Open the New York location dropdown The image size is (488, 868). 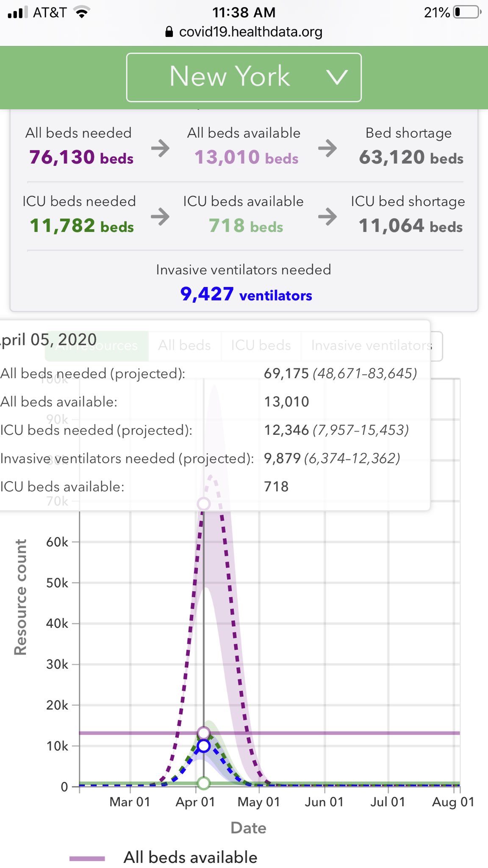pos(244,77)
